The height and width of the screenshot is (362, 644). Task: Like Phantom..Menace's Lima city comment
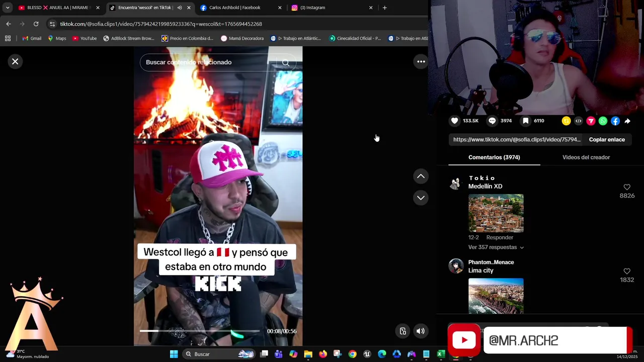627,271
